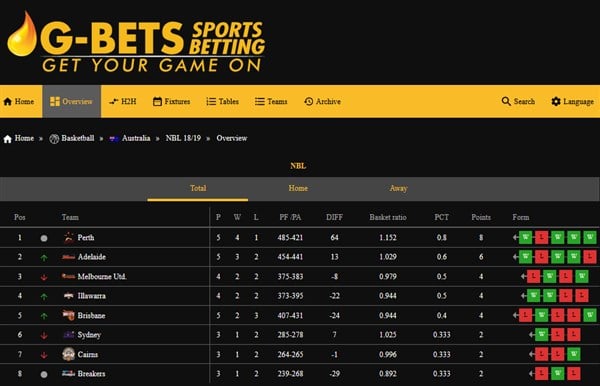Open the NBL 18/19 breadcrumb link
This screenshot has height=386, width=600.
(x=183, y=138)
